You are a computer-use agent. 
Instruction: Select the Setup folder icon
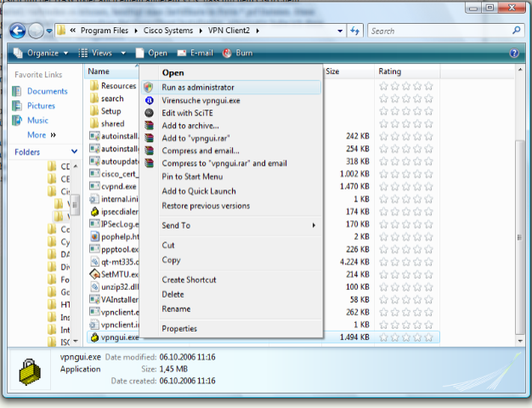[94, 111]
